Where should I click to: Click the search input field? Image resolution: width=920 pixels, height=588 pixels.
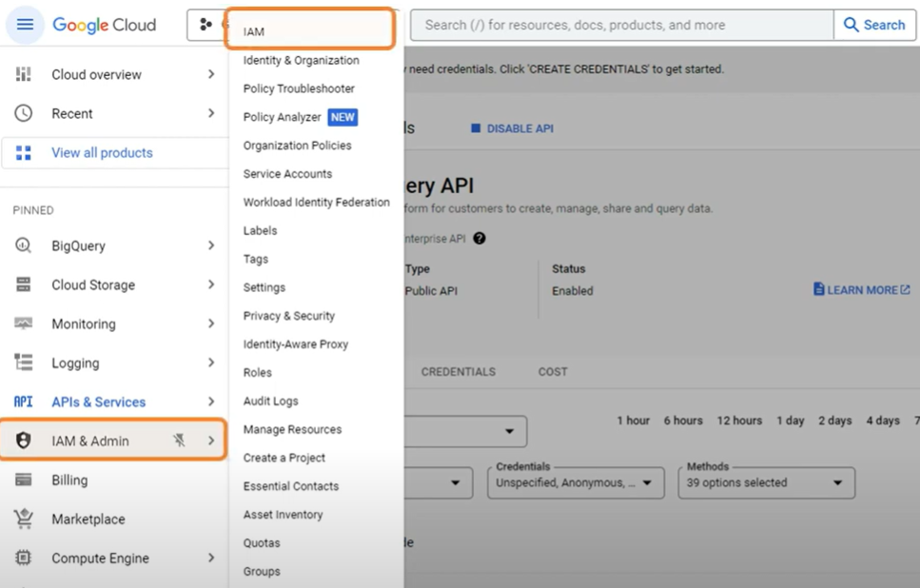(x=620, y=25)
